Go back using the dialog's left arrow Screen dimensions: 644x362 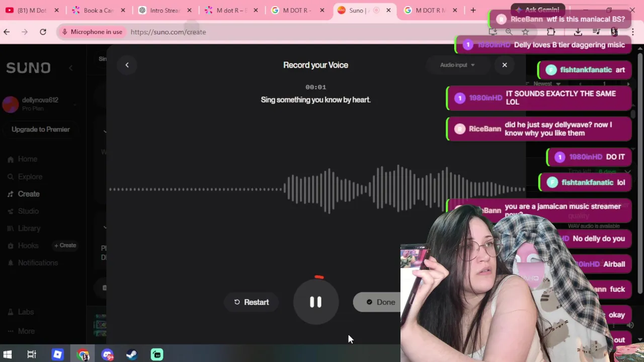[x=127, y=65]
